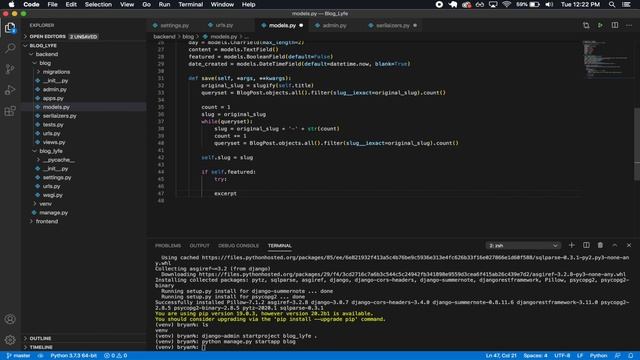
Task: Split the editor to the right
Action: [x=615, y=25]
